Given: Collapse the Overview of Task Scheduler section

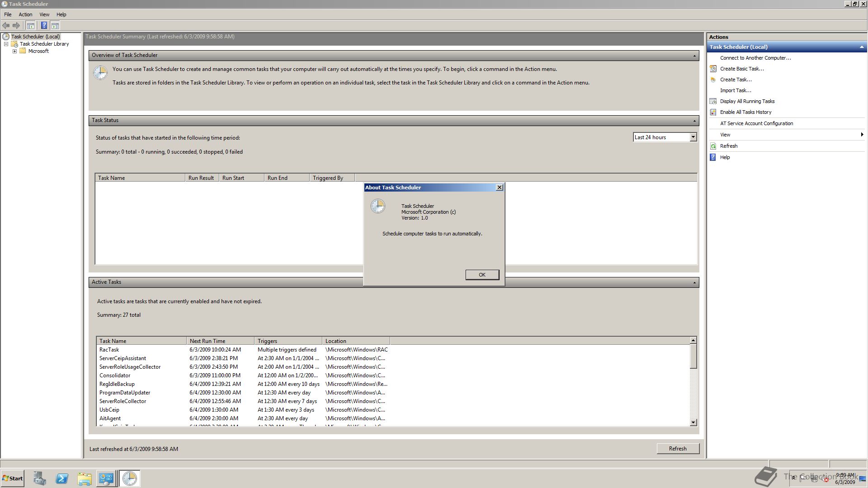Looking at the screenshot, I should [x=694, y=56].
